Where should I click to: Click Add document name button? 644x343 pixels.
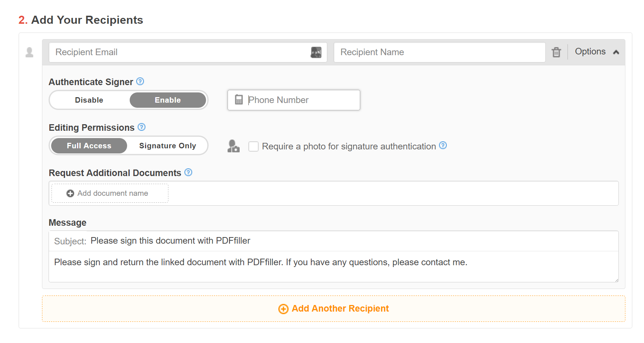[x=110, y=193]
